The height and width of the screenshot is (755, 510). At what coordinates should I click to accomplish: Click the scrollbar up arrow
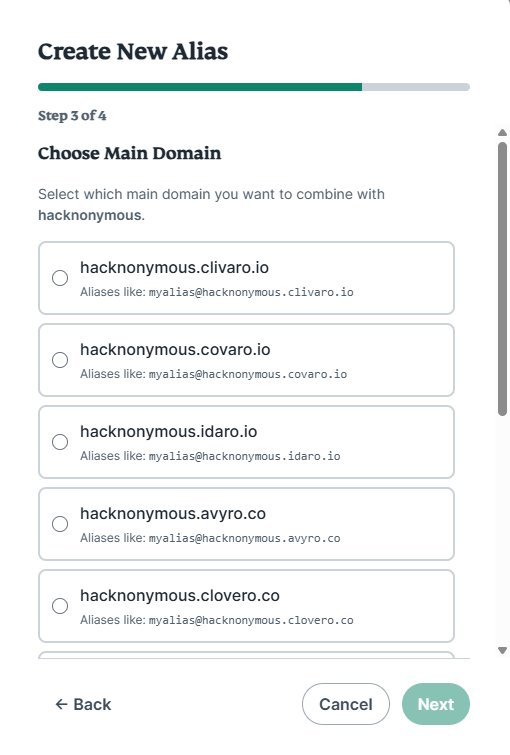point(502,132)
